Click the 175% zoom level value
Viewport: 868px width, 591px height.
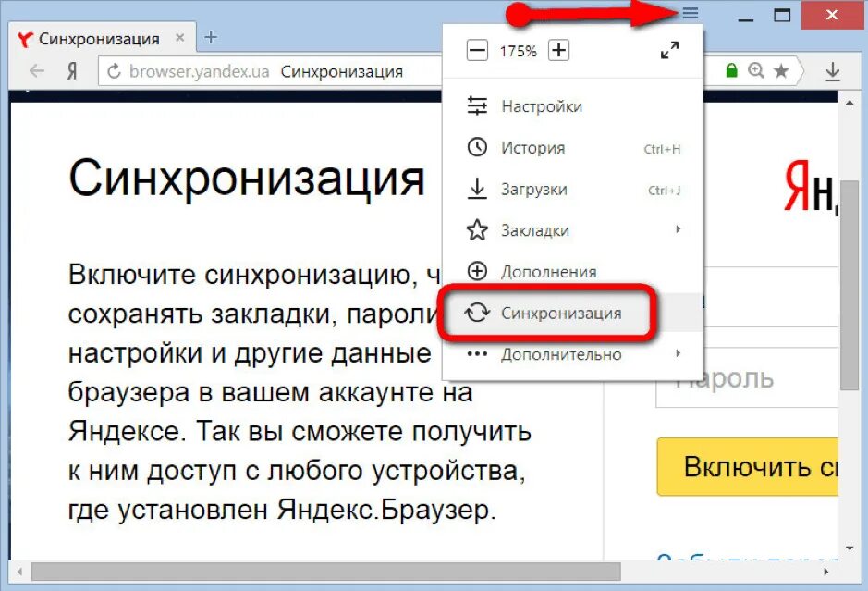(519, 52)
